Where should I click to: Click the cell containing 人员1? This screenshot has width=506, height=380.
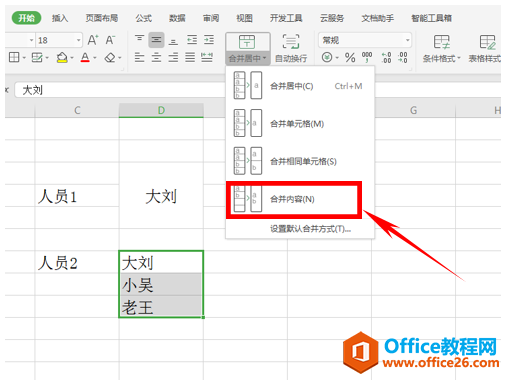pyautogui.click(x=77, y=196)
